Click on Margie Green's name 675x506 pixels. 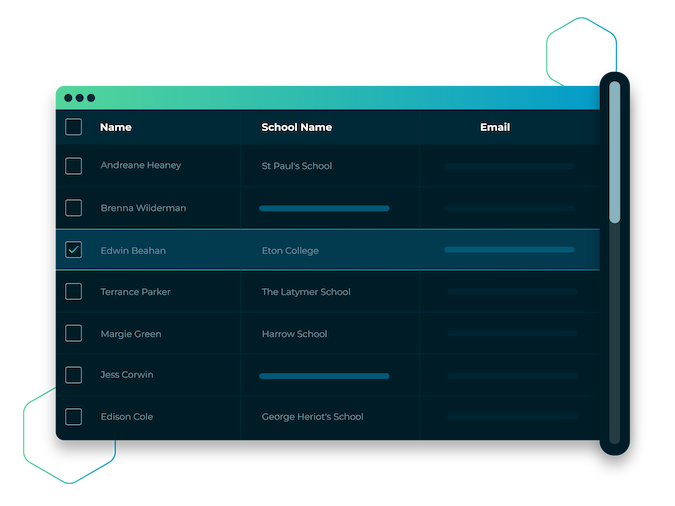131,334
